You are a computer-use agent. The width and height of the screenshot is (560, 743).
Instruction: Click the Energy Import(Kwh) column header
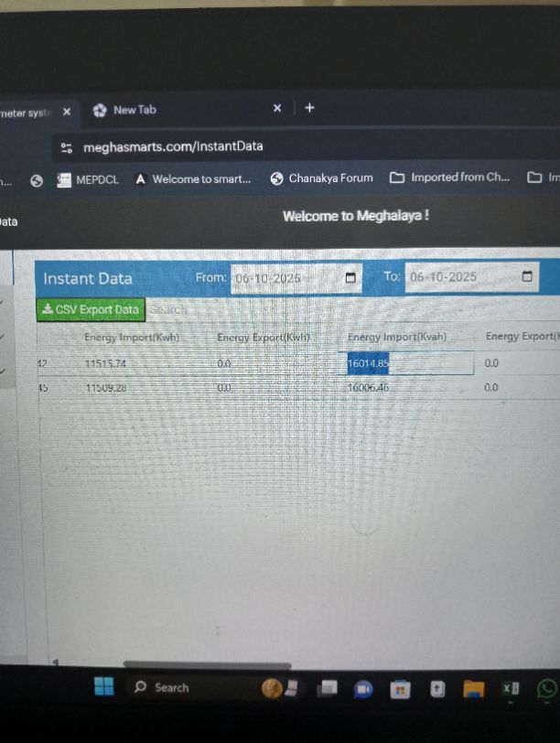click(x=132, y=338)
